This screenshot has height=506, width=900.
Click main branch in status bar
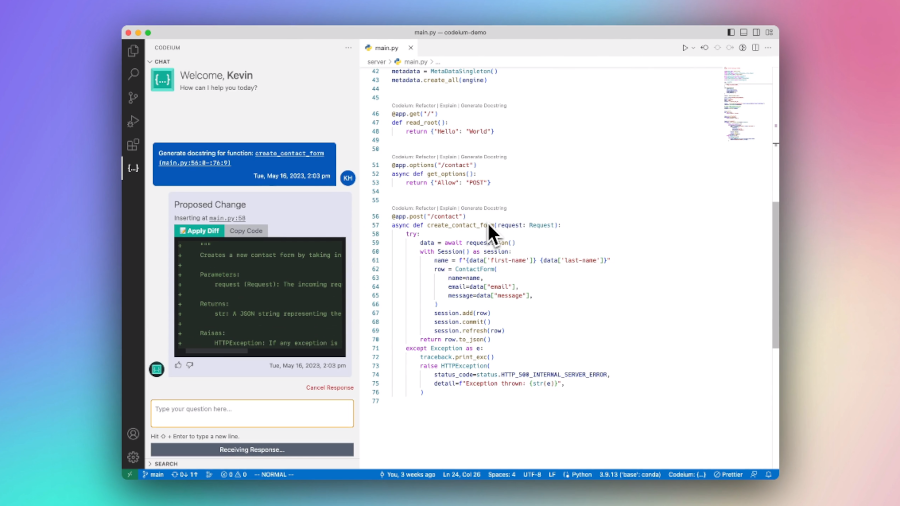tap(153, 474)
